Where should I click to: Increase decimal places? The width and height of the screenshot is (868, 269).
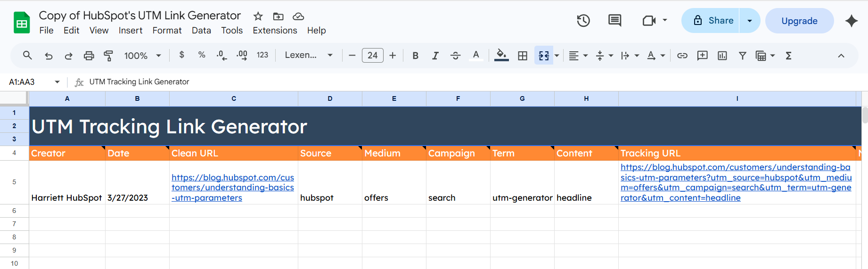[x=242, y=56]
